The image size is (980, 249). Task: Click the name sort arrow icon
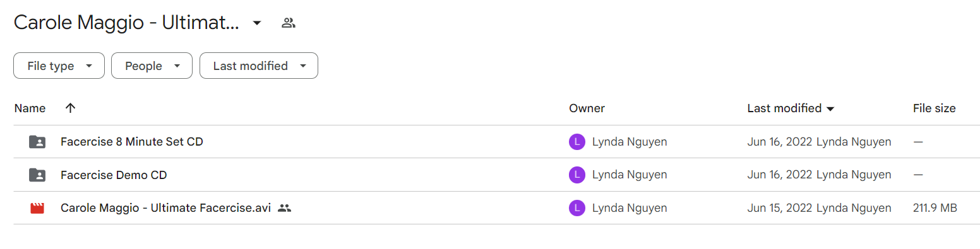pos(70,108)
